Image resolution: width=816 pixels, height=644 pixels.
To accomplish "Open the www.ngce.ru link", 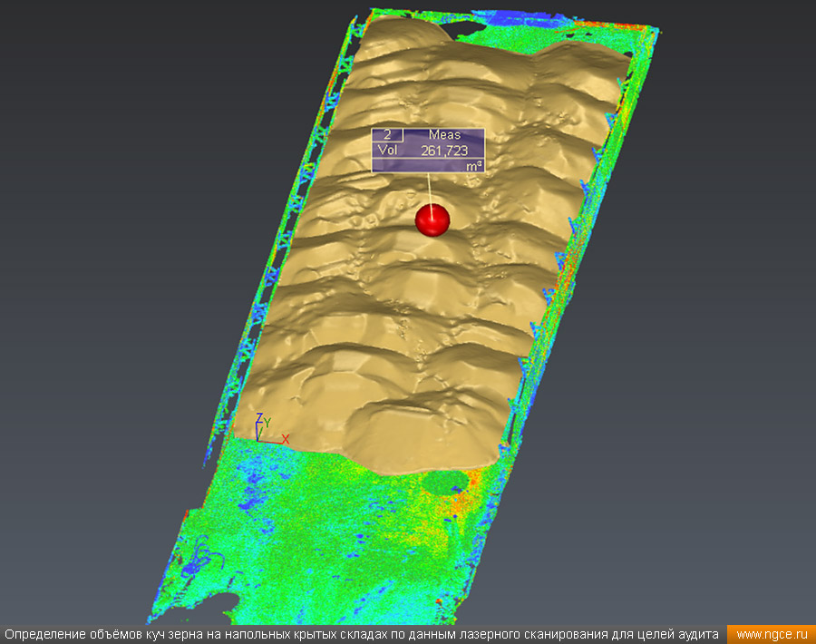I will tap(771, 635).
